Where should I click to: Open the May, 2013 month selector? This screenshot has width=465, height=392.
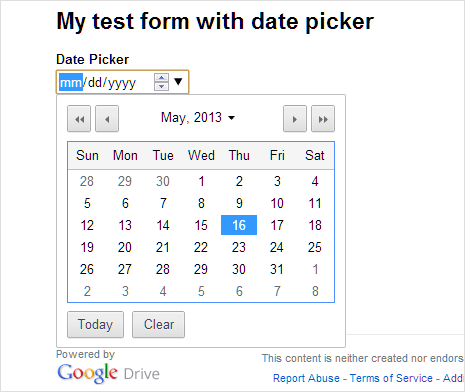tap(198, 117)
